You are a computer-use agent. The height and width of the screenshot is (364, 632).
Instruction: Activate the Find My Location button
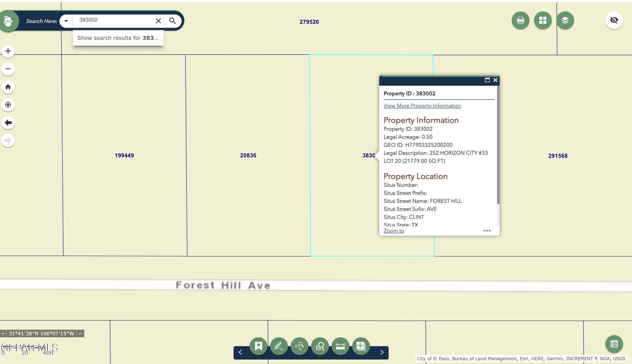[x=8, y=105]
